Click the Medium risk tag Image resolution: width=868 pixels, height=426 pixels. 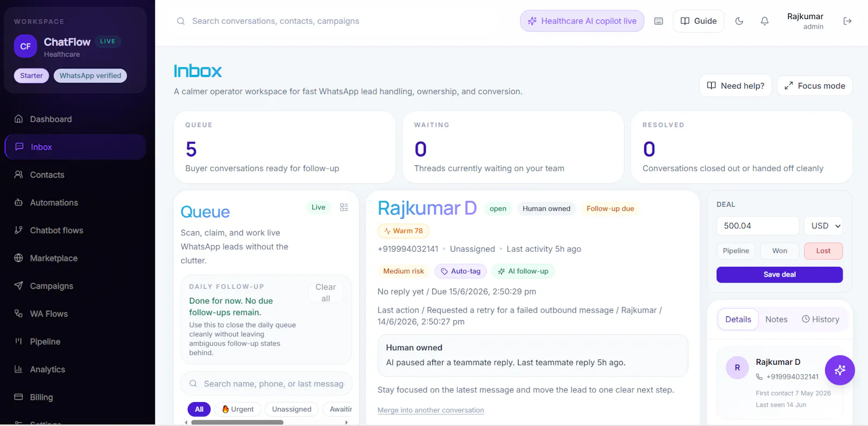click(x=404, y=271)
